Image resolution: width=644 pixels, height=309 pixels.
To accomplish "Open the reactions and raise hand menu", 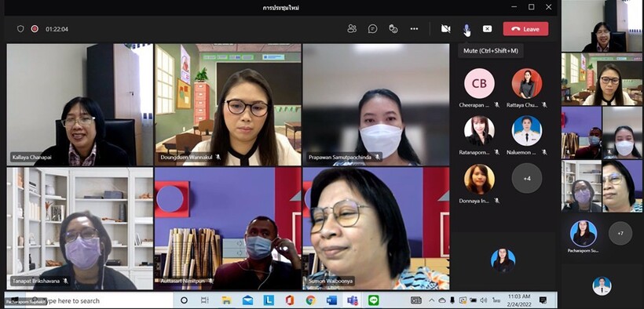I will pyautogui.click(x=393, y=29).
